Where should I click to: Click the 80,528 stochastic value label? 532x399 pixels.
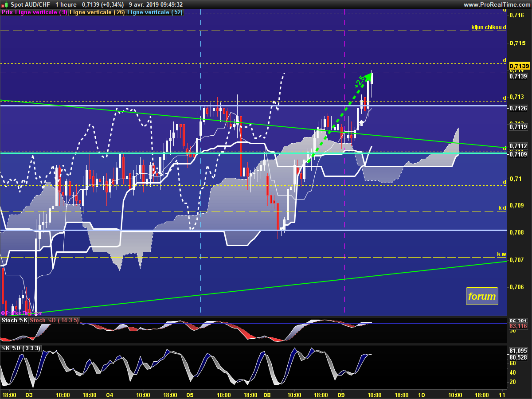(518, 357)
